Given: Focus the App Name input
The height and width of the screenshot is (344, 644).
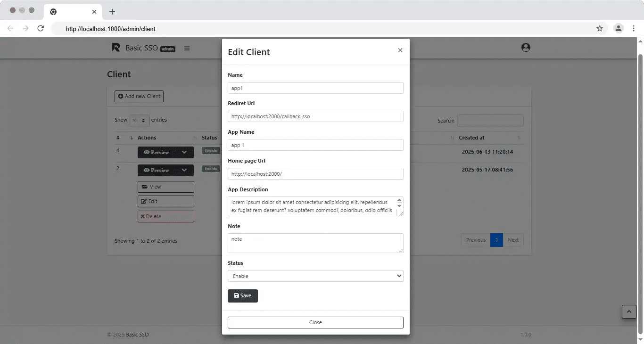Looking at the screenshot, I should point(315,145).
